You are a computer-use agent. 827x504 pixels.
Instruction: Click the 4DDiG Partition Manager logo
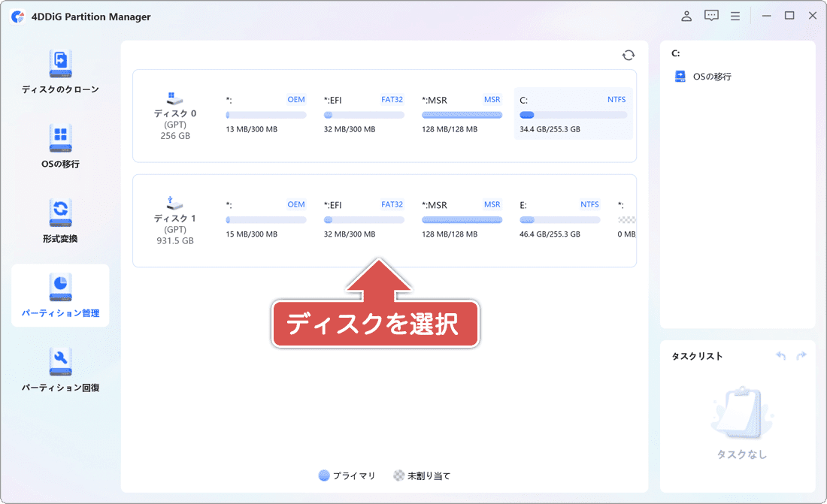tap(17, 15)
